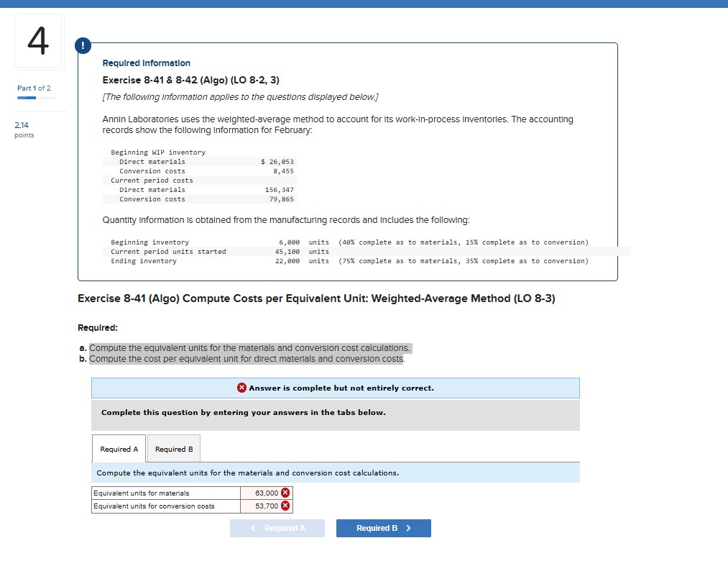Click the left chevron on Required A button
The width and height of the screenshot is (728, 561).
[253, 528]
